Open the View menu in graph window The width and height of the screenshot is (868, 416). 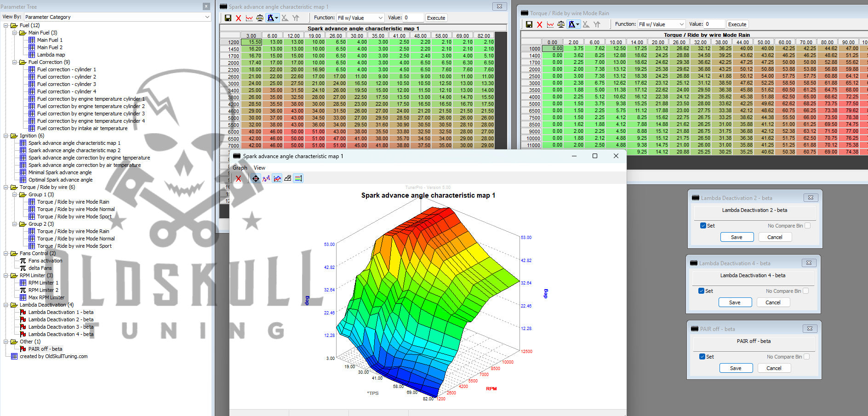coord(259,168)
